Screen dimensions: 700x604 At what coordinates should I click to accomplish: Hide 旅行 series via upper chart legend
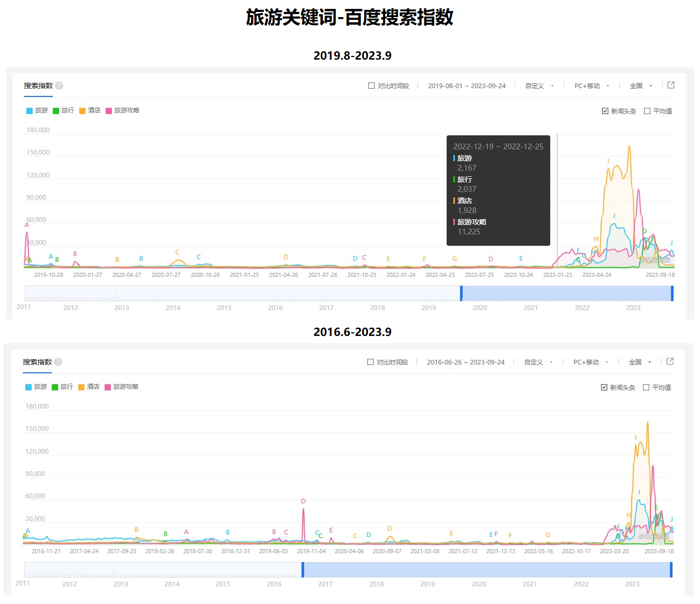(x=64, y=110)
